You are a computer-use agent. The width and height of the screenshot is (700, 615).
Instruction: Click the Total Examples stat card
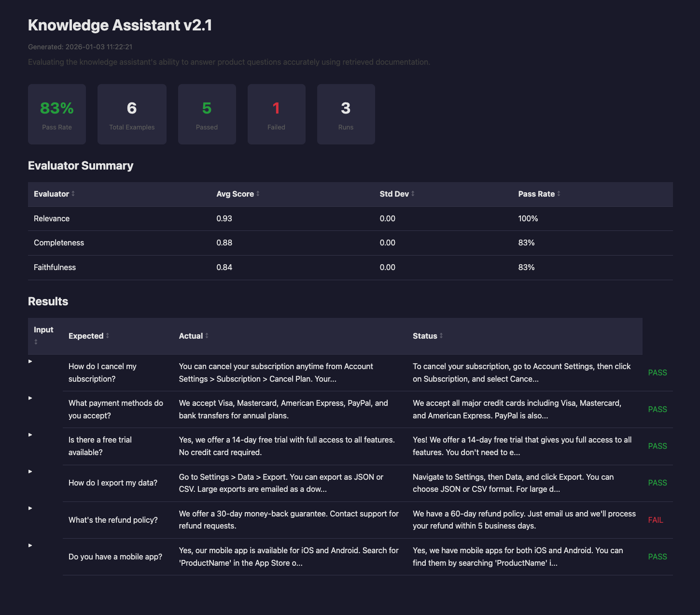(132, 114)
